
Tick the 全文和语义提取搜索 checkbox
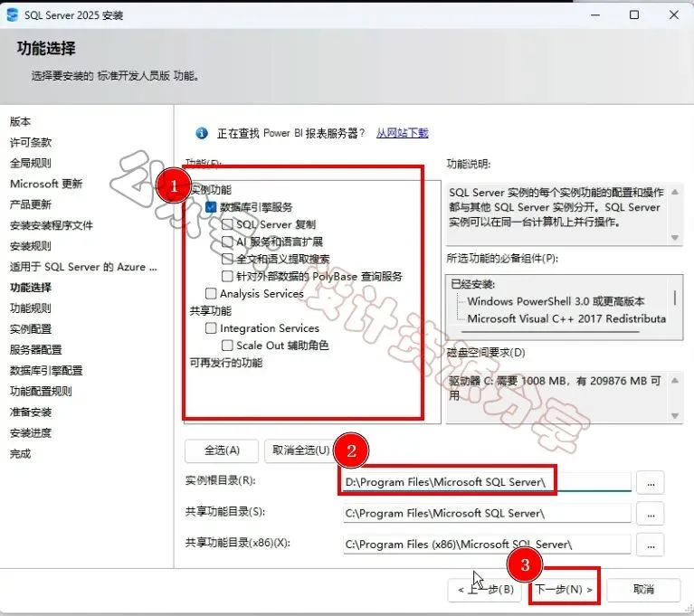[227, 259]
